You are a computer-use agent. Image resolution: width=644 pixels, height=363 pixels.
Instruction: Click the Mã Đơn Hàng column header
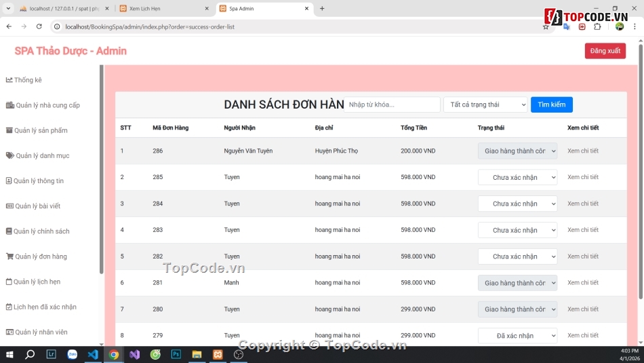click(170, 128)
